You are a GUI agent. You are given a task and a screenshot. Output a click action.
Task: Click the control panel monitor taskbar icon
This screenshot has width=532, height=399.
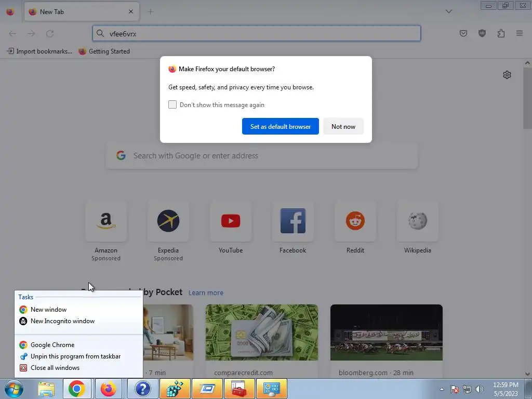271,389
